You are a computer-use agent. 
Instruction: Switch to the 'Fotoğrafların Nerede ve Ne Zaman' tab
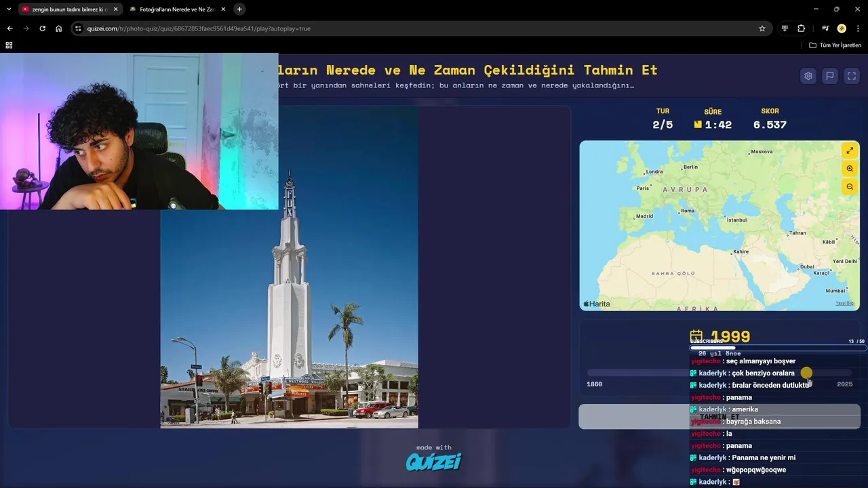[177, 9]
